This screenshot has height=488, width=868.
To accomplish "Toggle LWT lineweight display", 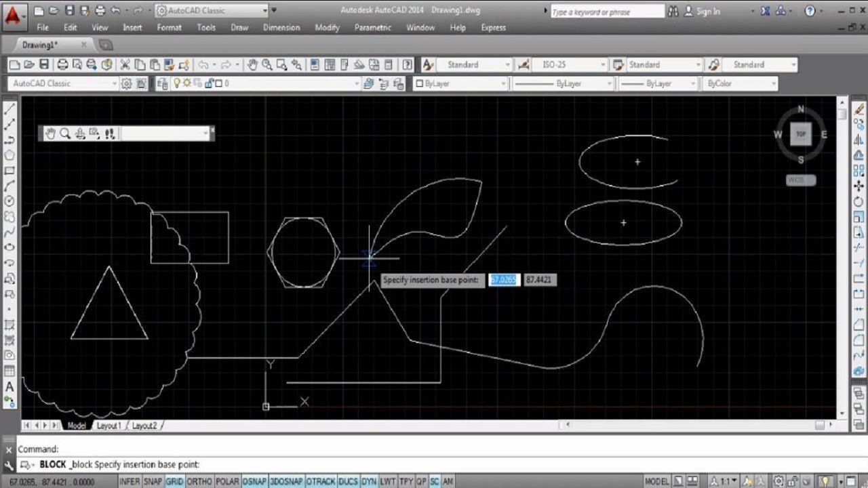I will click(388, 481).
